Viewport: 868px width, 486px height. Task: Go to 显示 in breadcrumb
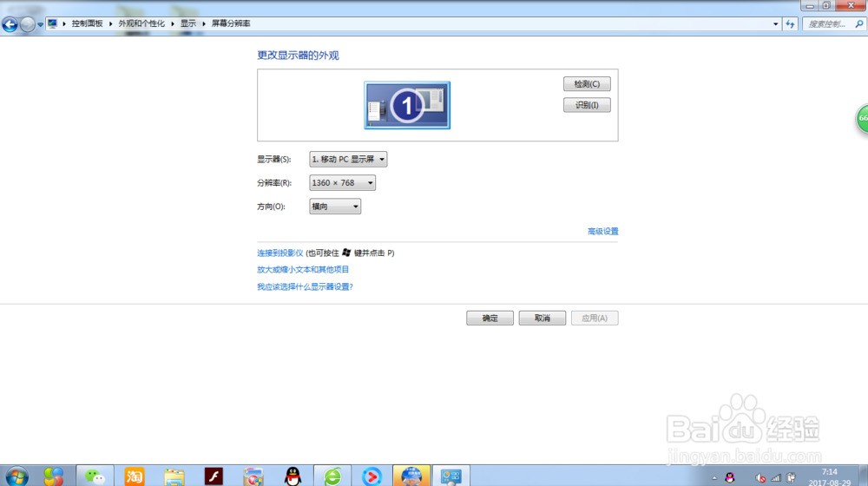188,23
